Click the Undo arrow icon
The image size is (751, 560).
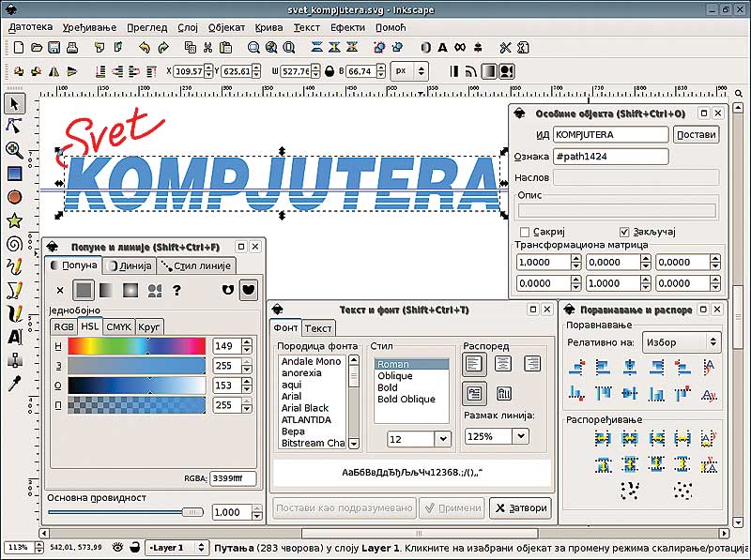[x=145, y=47]
